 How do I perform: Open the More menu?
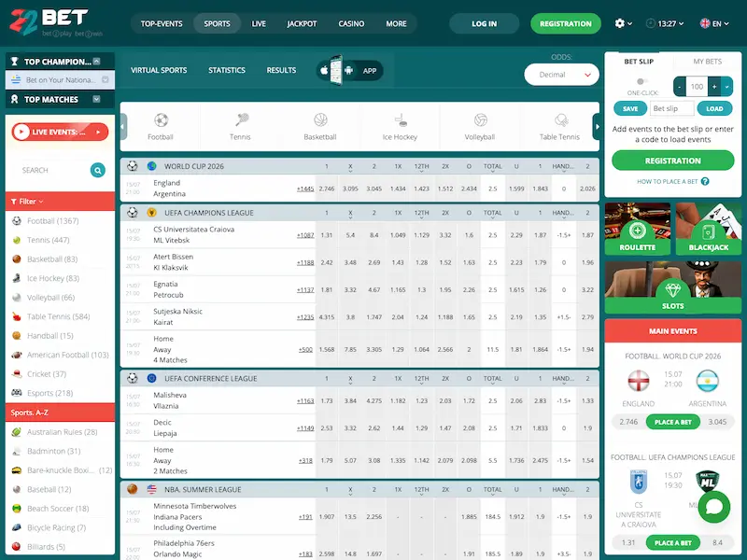click(x=396, y=23)
